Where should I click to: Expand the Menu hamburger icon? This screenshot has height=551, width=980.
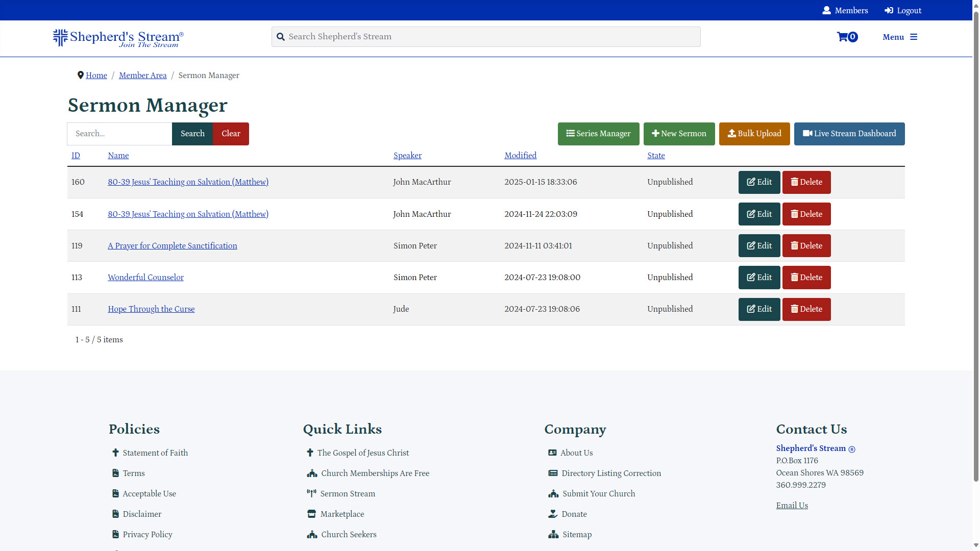click(914, 36)
